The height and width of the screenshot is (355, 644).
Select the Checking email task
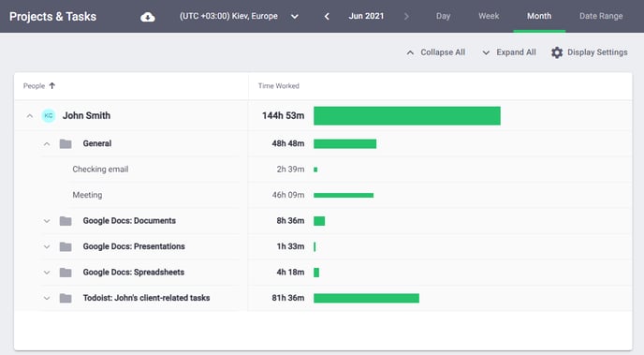(100, 170)
